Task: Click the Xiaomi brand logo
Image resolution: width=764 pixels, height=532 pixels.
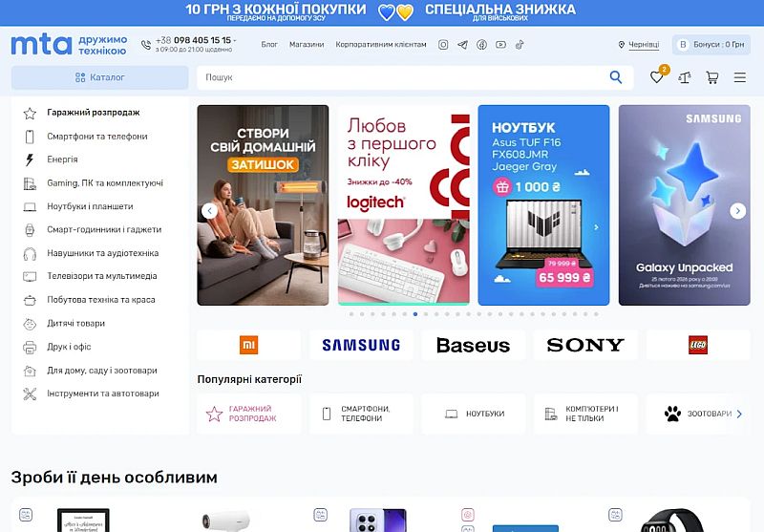Action: (249, 345)
